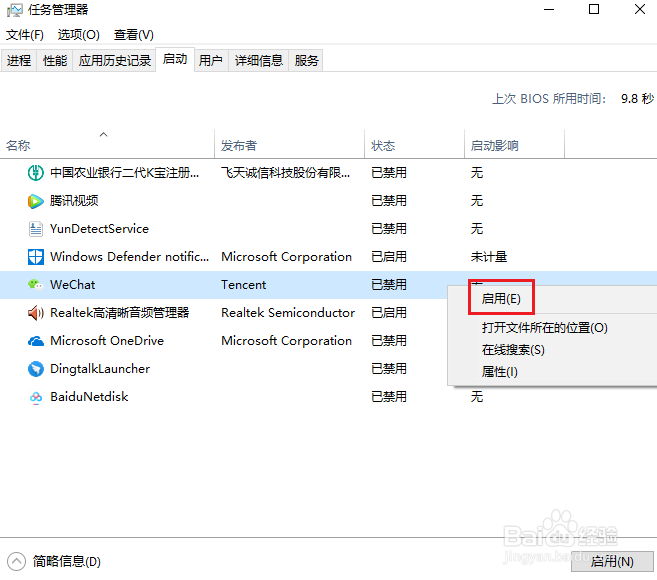This screenshot has width=657, height=580.
Task: Select the 腾讯视频 row name
Action: pos(74,201)
